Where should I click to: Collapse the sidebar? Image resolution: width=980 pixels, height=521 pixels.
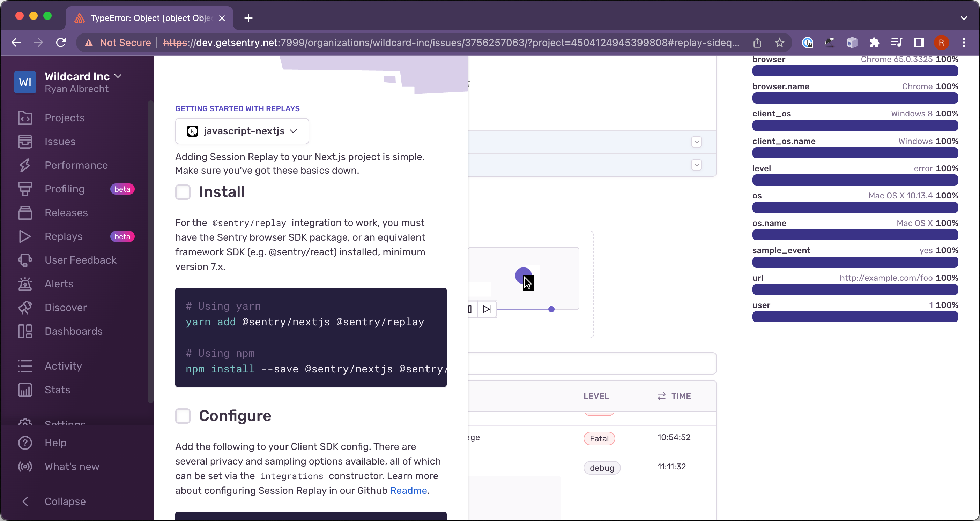pyautogui.click(x=65, y=501)
